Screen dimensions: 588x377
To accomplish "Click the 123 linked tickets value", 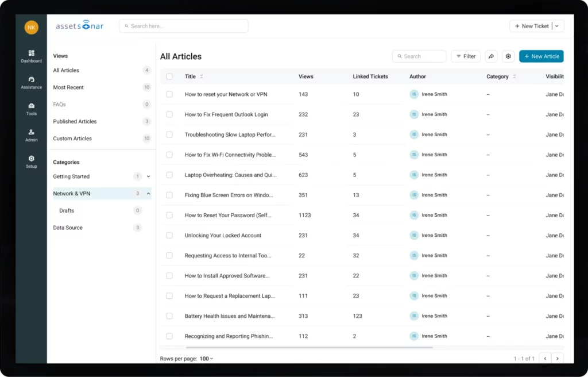I will click(x=357, y=316).
